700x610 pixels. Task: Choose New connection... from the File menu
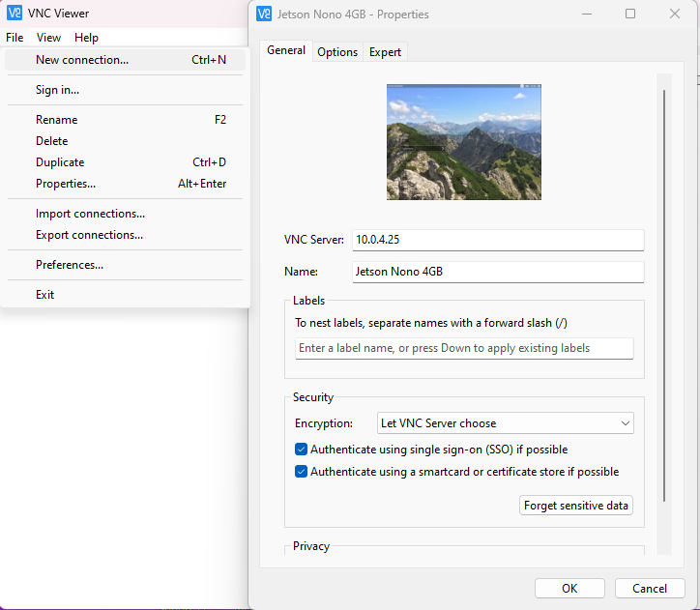click(125, 60)
